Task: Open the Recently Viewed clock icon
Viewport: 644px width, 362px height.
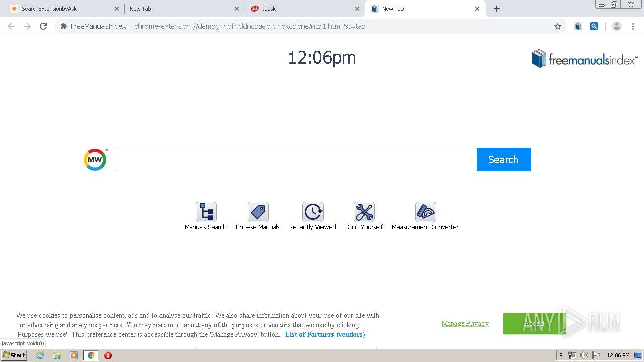Action: tap(312, 212)
